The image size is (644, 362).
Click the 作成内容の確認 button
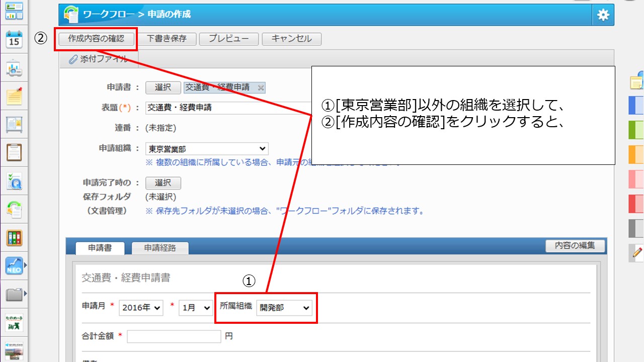96,39
